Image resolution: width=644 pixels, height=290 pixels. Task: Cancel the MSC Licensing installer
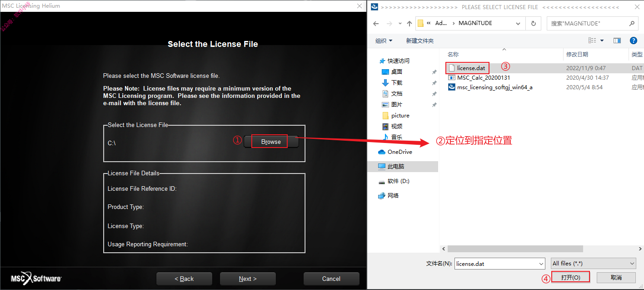pyautogui.click(x=331, y=279)
